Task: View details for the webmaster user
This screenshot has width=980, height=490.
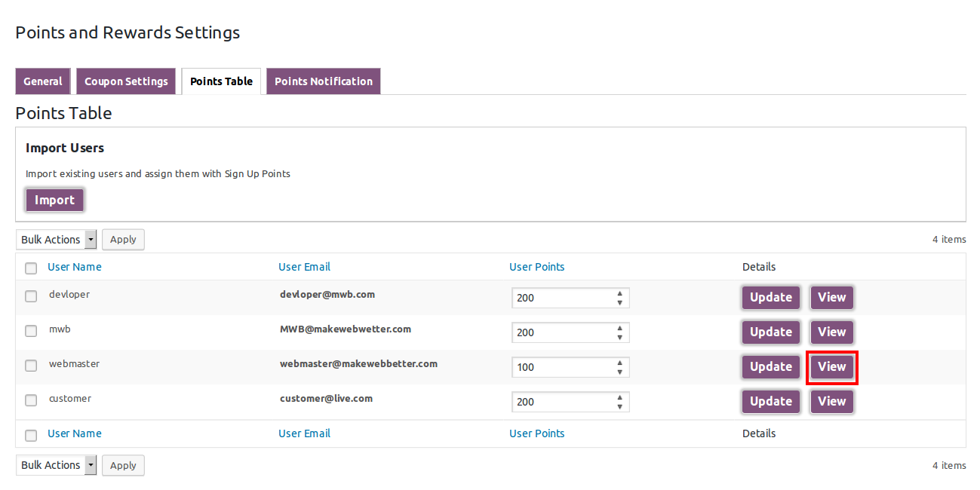Action: click(x=831, y=366)
